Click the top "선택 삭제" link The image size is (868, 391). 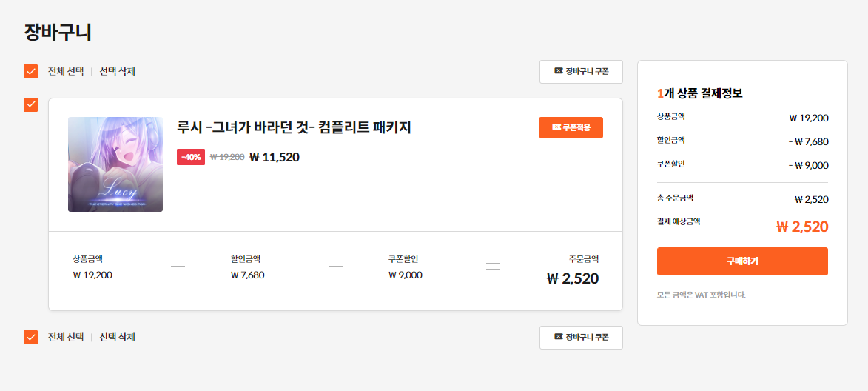(x=117, y=72)
